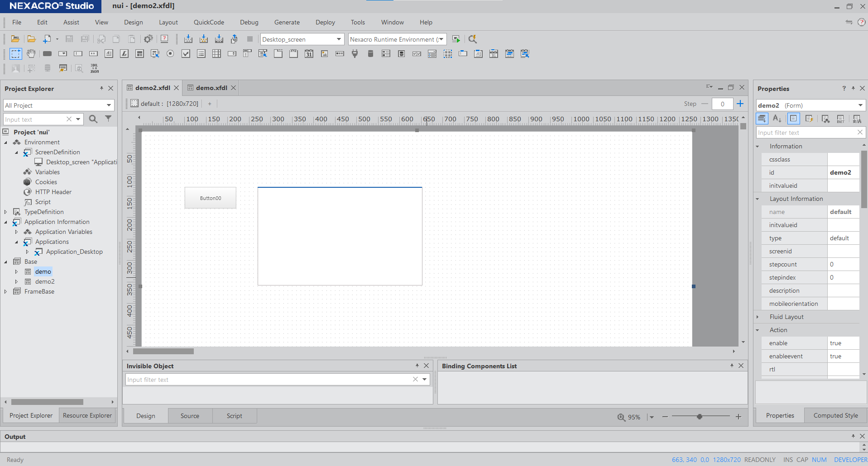The width and height of the screenshot is (868, 466).
Task: Toggle categorized view in Properties panel
Action: point(762,119)
